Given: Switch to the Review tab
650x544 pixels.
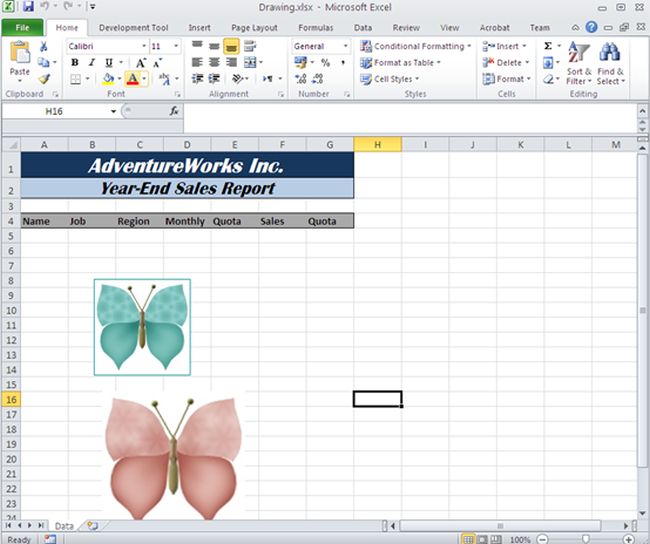Looking at the screenshot, I should pos(406,28).
